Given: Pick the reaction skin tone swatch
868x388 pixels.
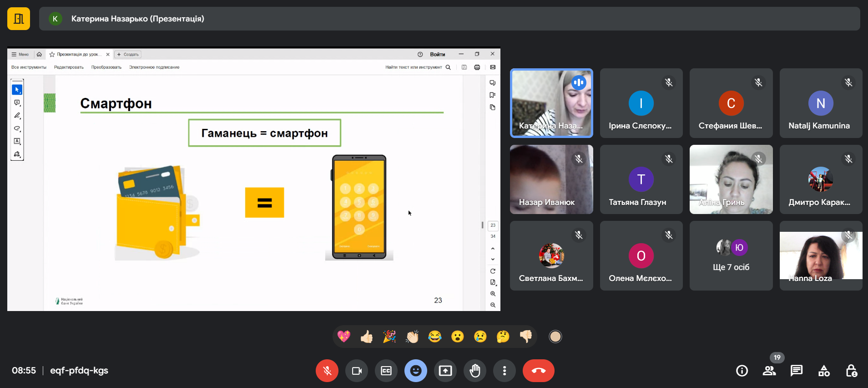Looking at the screenshot, I should 555,337.
